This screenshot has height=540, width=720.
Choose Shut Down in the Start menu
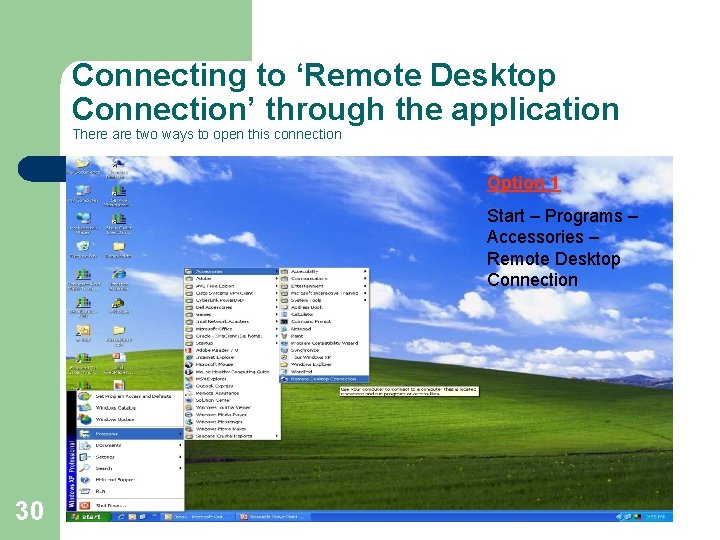pyautogui.click(x=130, y=505)
